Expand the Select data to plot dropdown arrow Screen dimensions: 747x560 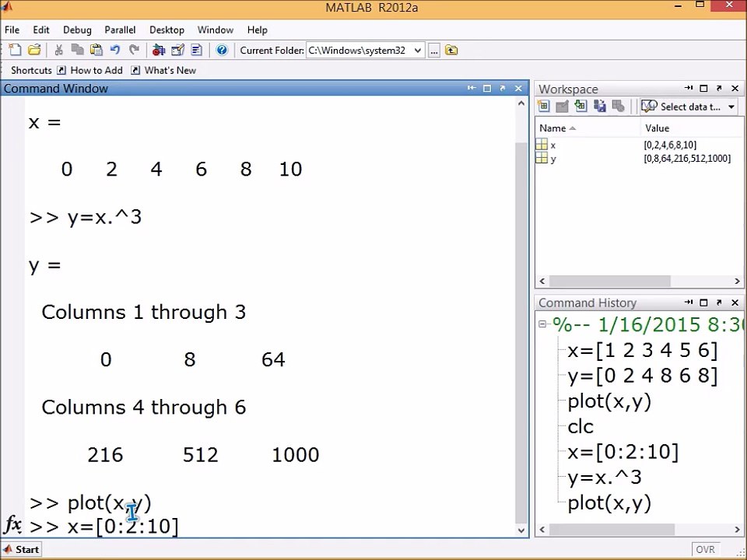click(x=731, y=107)
